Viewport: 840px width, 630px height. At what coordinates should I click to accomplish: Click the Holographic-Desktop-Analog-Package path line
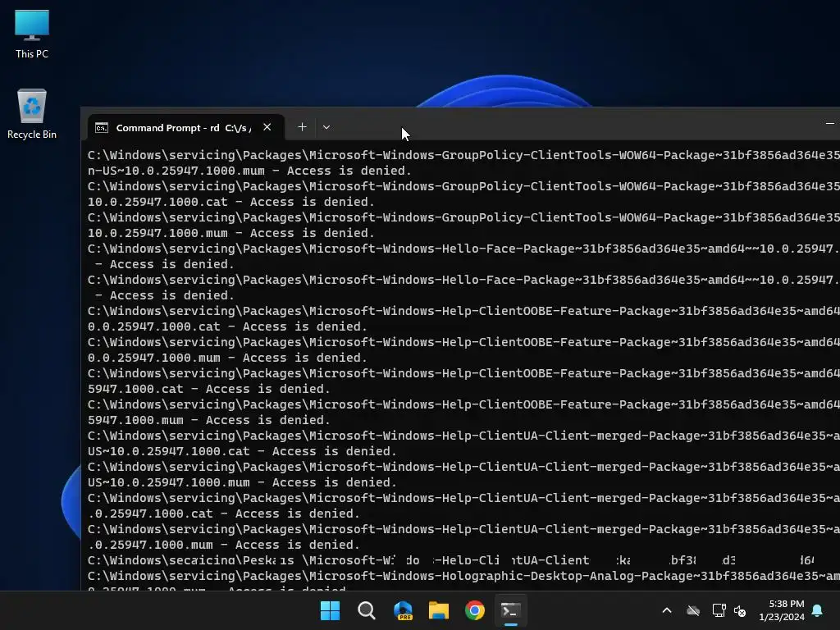[464, 576]
